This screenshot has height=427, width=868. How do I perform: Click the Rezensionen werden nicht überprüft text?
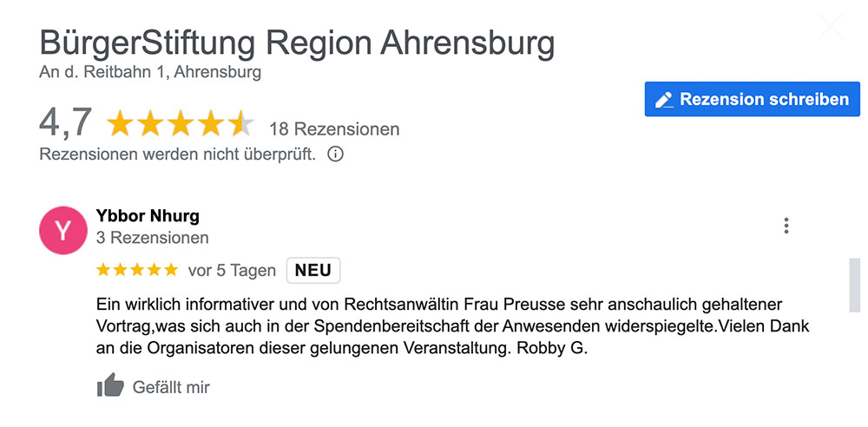[x=178, y=154]
